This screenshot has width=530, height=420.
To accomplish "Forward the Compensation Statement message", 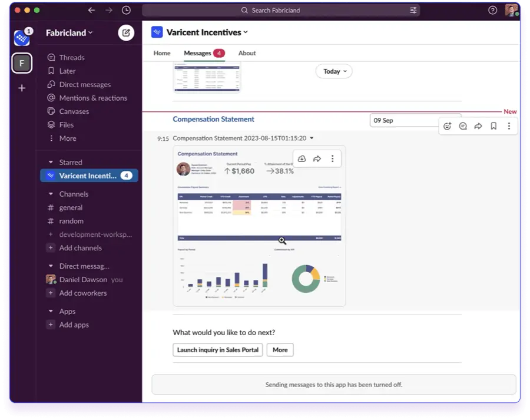I will tap(478, 126).
